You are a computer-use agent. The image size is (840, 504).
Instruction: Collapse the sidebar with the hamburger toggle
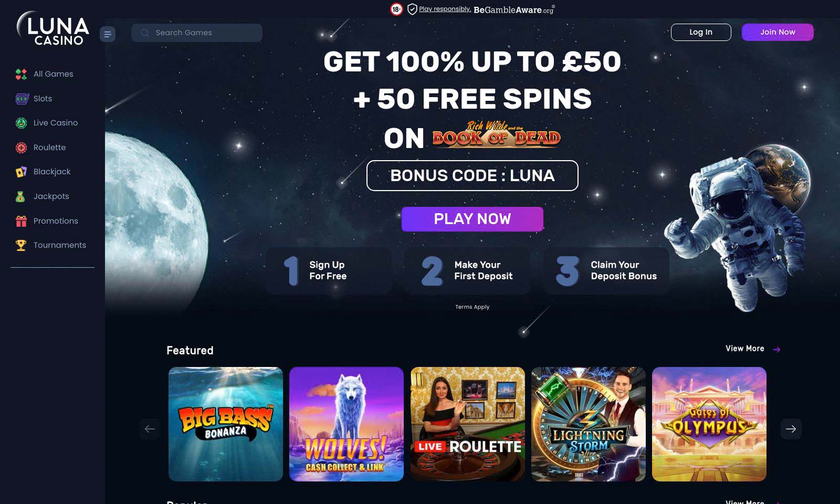pyautogui.click(x=108, y=34)
